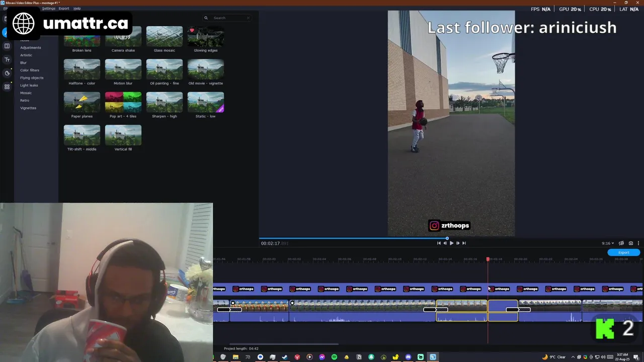Take a snapshot with the camera icon
The width and height of the screenshot is (644, 362).
(631, 243)
